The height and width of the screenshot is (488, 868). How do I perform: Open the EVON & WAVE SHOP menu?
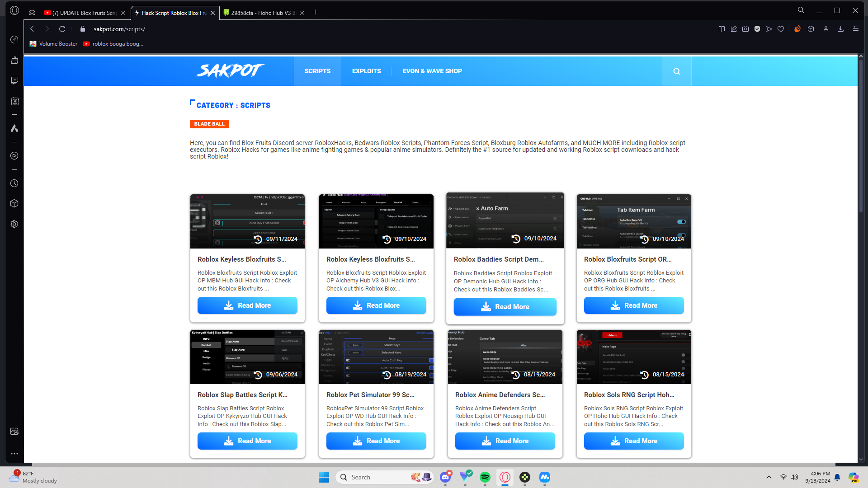coord(432,71)
